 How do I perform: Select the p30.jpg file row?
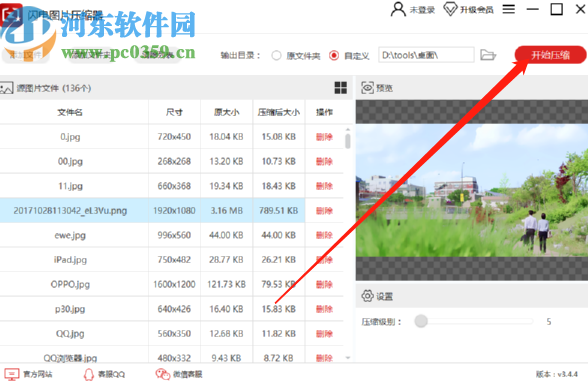[171, 309]
